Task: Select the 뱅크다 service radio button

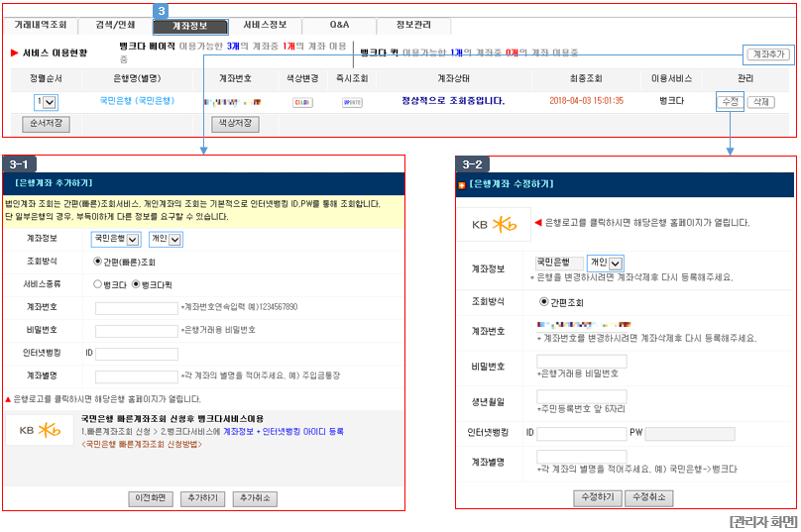Action: 97,284
